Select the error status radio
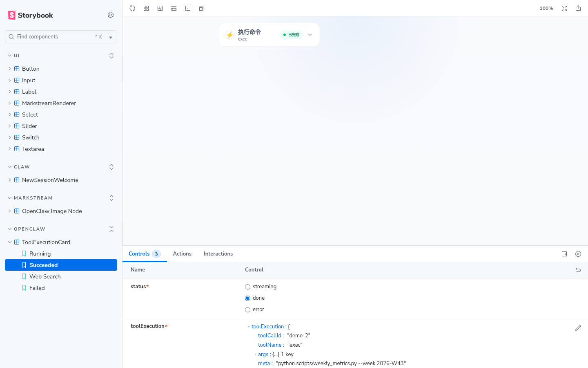The width and height of the screenshot is (588, 368). pos(247,310)
